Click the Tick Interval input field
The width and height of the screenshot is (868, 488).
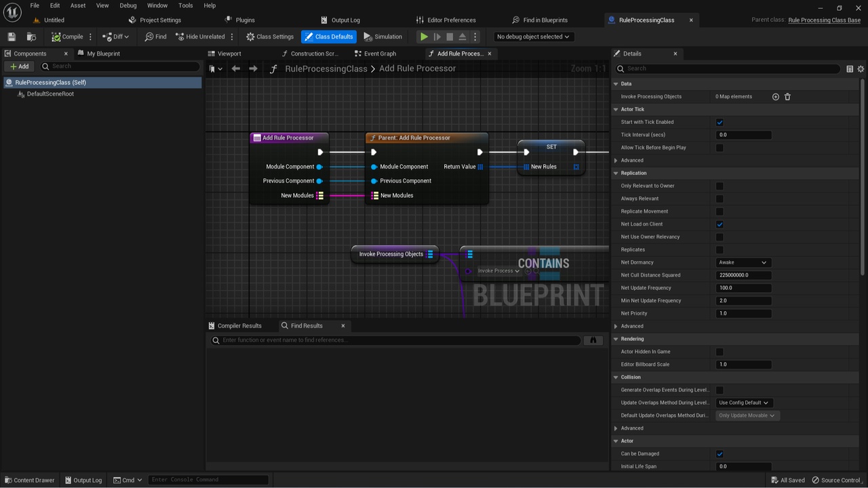tap(743, 135)
